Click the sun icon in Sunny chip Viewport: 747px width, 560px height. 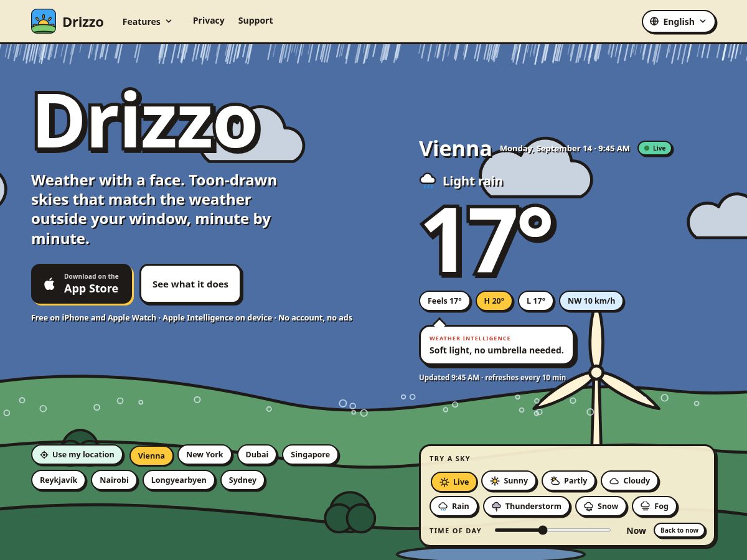495,481
